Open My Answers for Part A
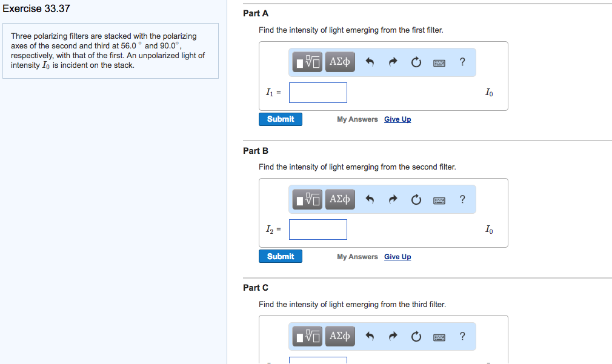The image size is (612, 364). coord(358,119)
